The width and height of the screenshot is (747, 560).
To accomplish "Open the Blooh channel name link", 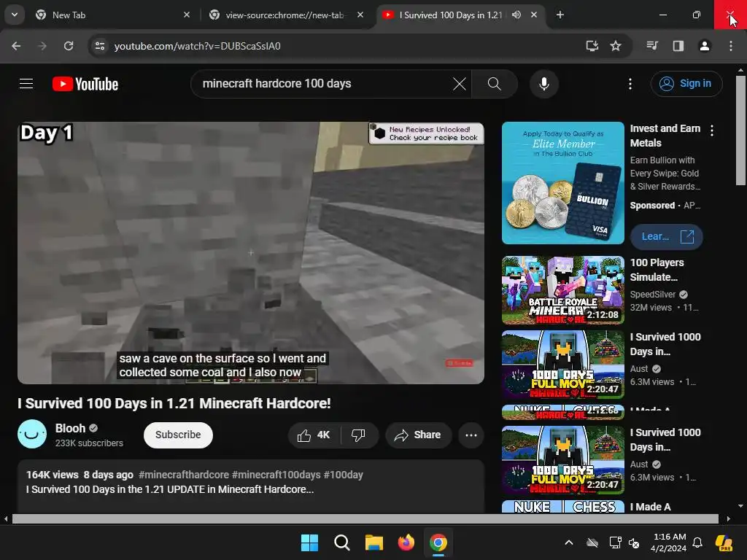I will tap(70, 428).
